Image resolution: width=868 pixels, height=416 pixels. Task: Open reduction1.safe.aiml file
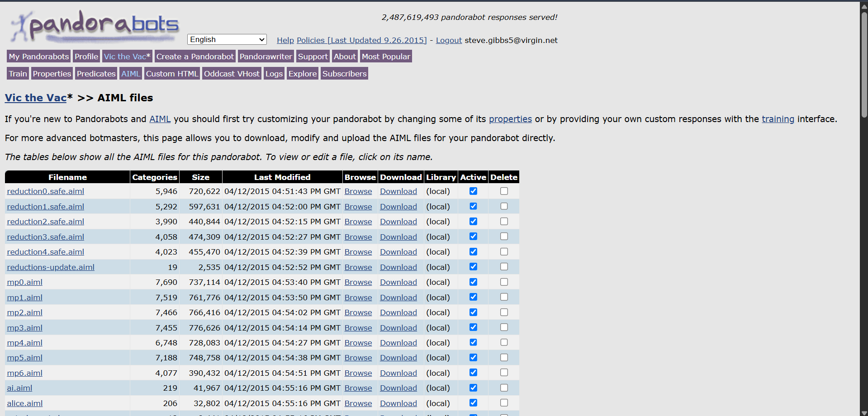pyautogui.click(x=46, y=207)
